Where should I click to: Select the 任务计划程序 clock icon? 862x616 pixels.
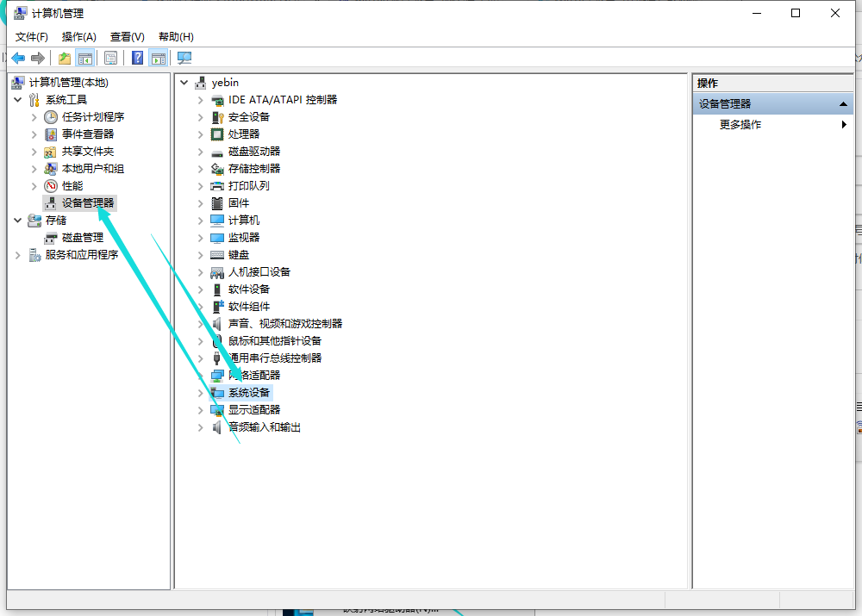(51, 117)
